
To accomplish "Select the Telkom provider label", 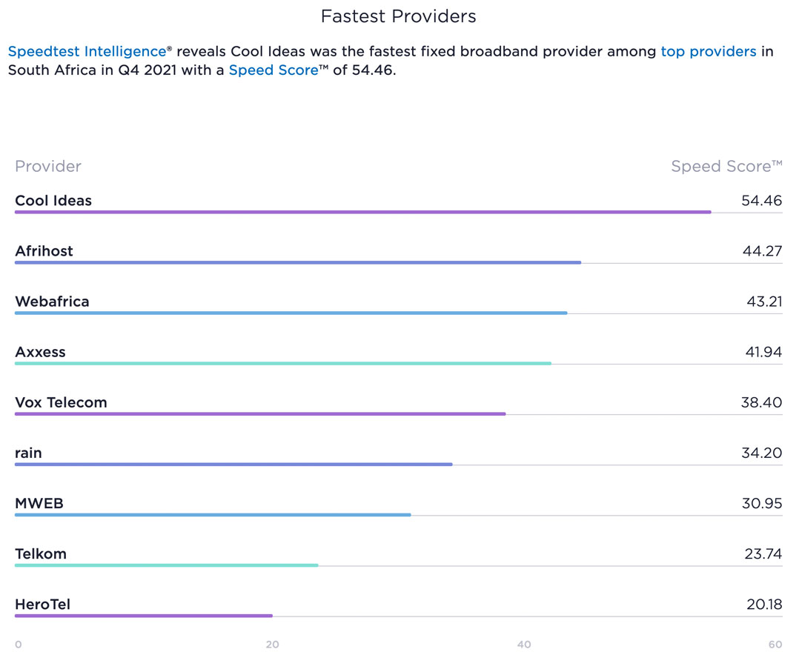I will [41, 553].
